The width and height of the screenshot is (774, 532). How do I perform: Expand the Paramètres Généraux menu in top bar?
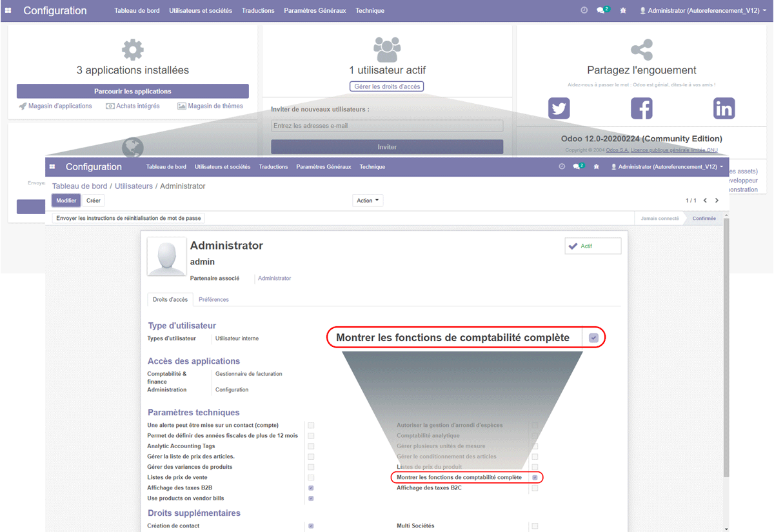tap(315, 11)
